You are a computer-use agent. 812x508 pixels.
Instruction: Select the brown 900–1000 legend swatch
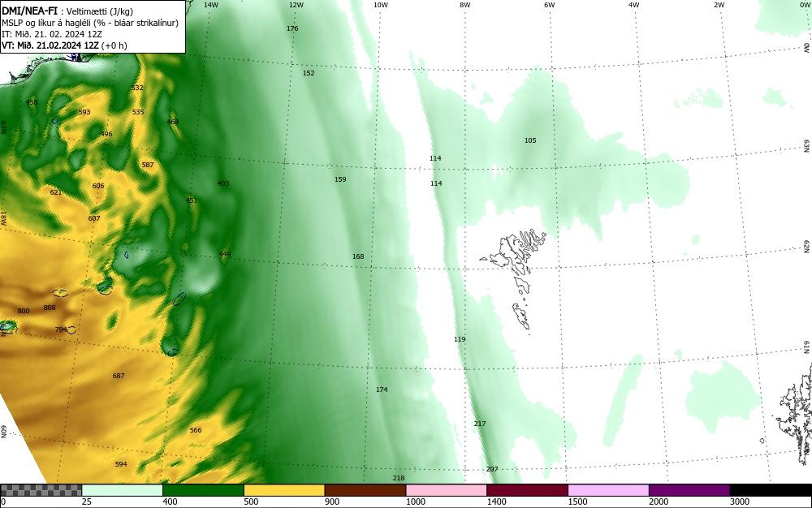[x=365, y=490]
